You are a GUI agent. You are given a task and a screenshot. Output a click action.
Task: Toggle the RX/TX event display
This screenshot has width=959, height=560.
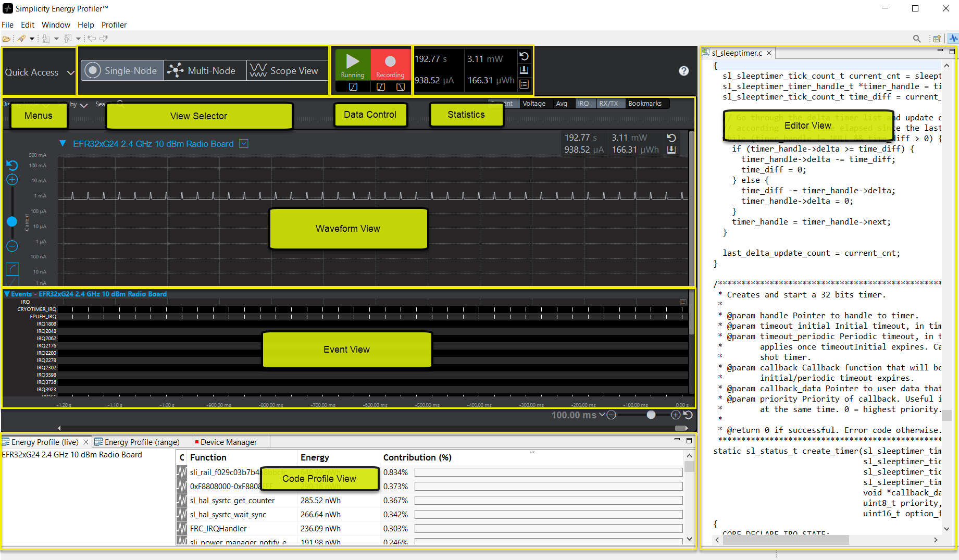click(x=608, y=104)
